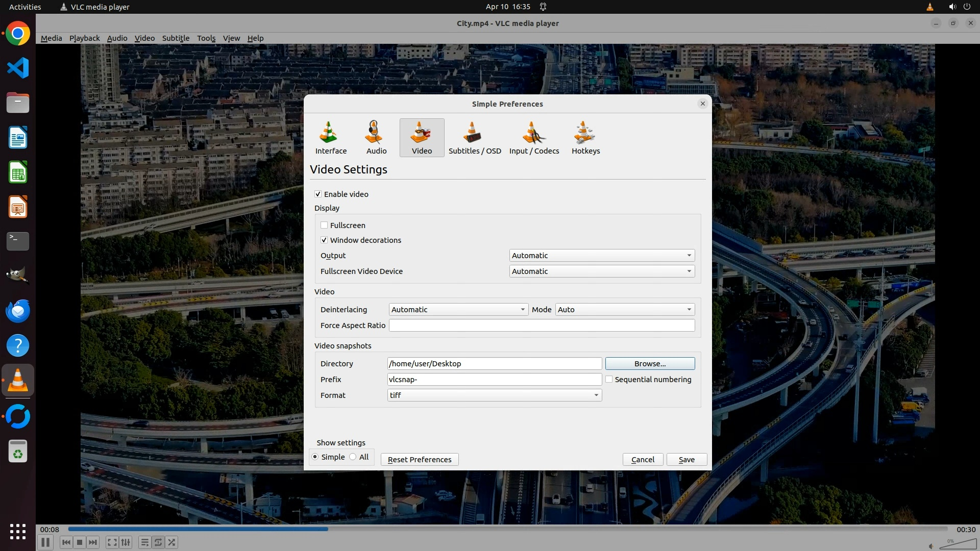Viewport: 980px width, 551px height.
Task: Toggle fullscreen button in playback controls
Action: click(112, 542)
